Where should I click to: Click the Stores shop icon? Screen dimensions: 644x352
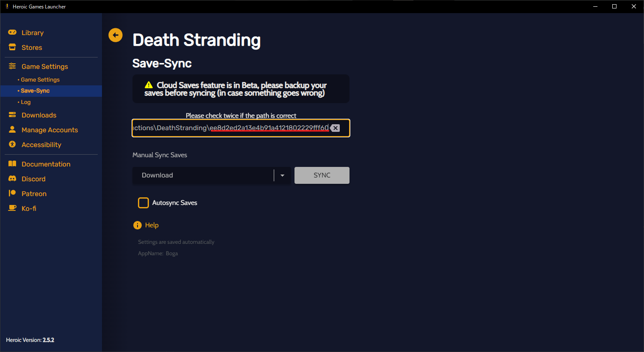(12, 47)
